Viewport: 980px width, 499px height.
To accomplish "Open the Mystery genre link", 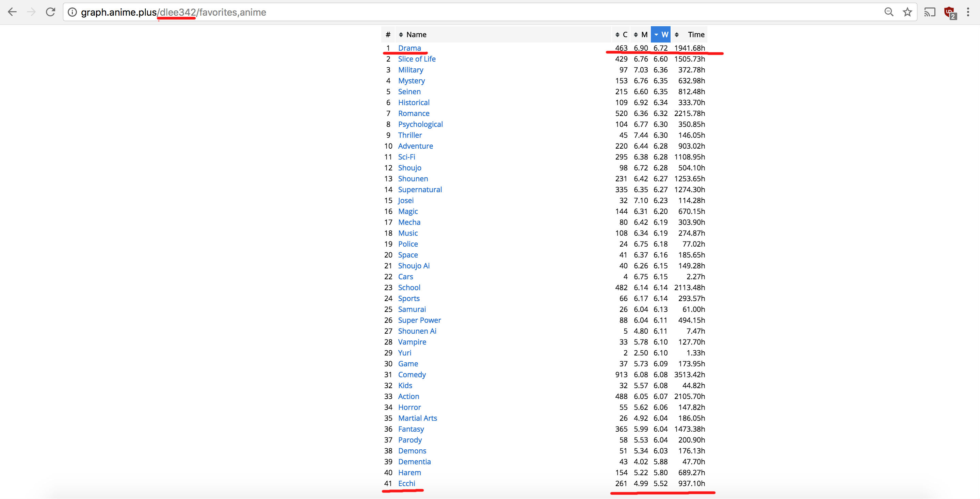I will coord(411,81).
